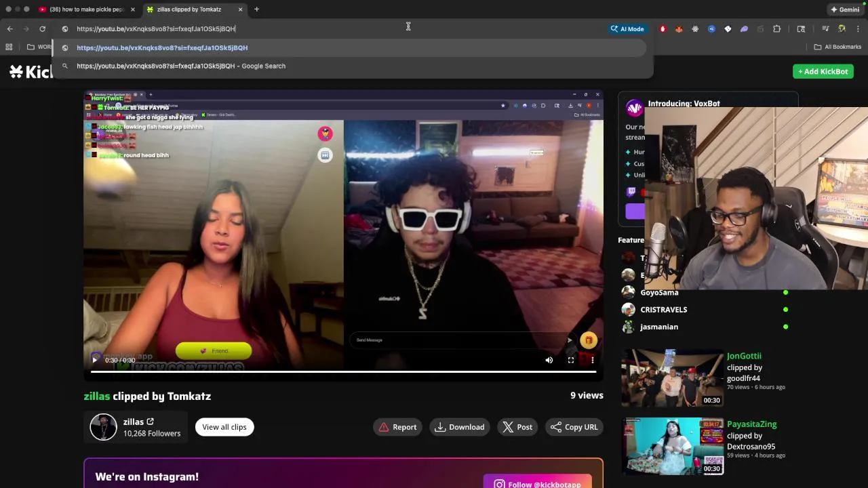Open a new browser tab
Viewport: 868px width, 488px height.
pyautogui.click(x=256, y=9)
